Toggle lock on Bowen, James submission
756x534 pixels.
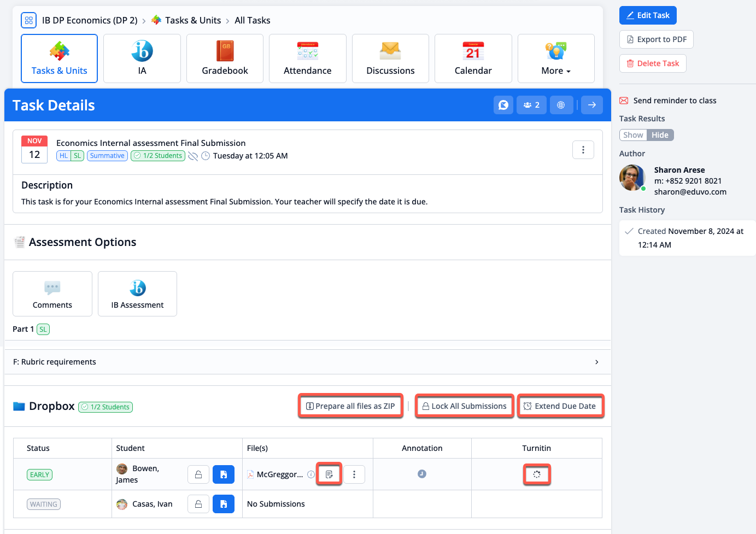click(x=198, y=474)
